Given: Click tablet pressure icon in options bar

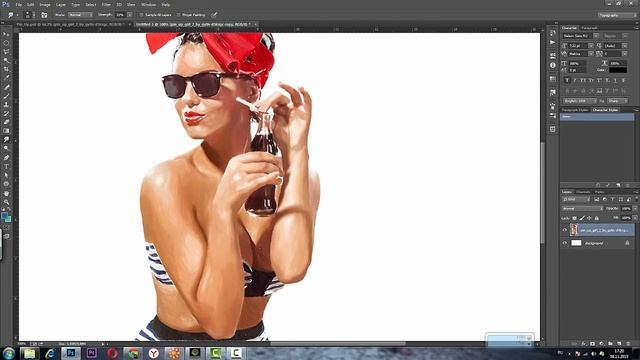Looking at the screenshot, I should [214, 15].
